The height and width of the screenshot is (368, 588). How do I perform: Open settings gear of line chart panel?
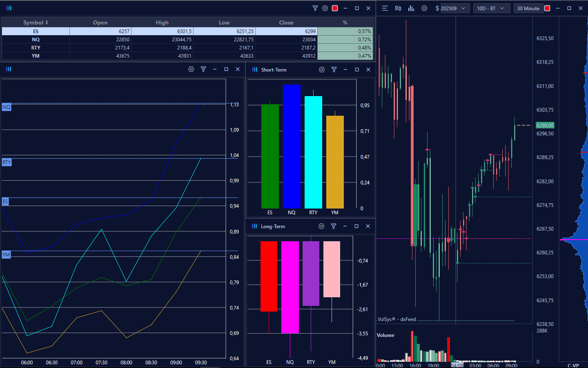tap(191, 69)
